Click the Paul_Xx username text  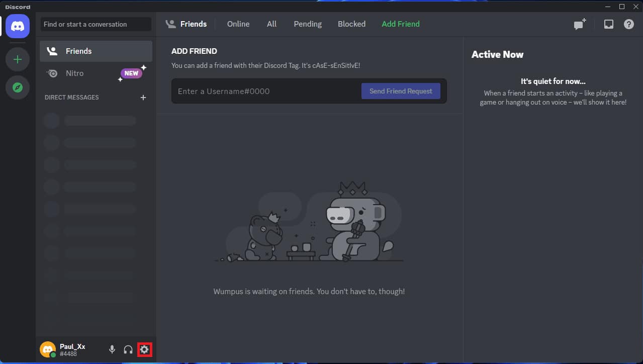pyautogui.click(x=72, y=346)
